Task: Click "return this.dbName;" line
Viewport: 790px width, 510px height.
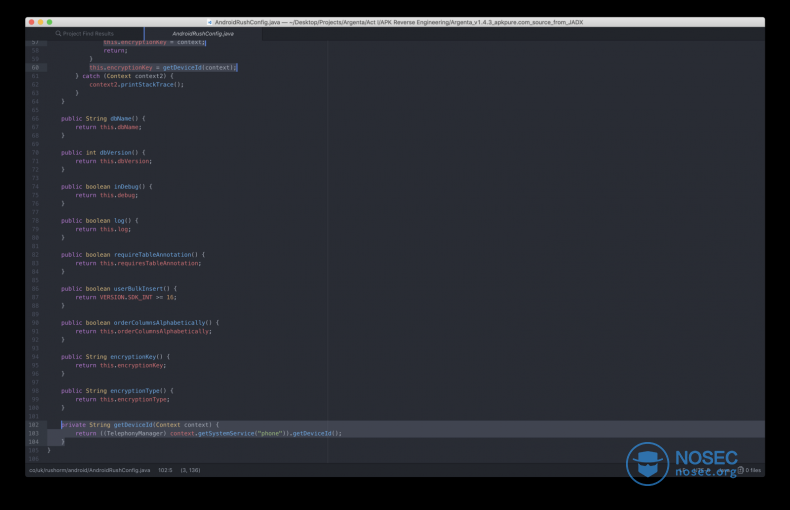Action: point(108,128)
